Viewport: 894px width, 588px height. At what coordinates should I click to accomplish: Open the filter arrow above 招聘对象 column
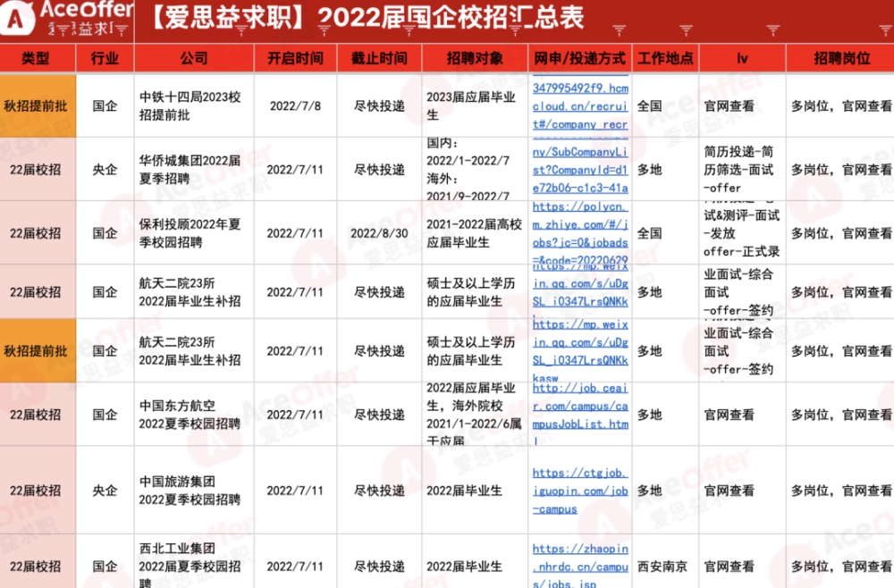(x=516, y=30)
